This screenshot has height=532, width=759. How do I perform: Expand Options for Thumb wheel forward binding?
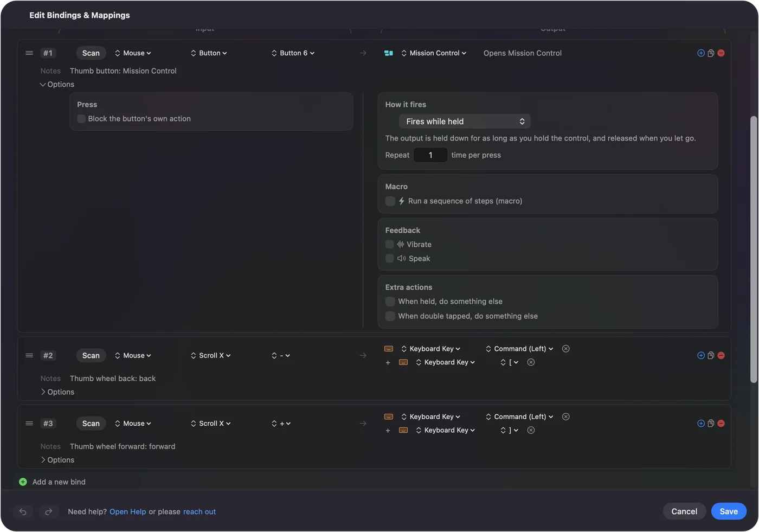[57, 460]
